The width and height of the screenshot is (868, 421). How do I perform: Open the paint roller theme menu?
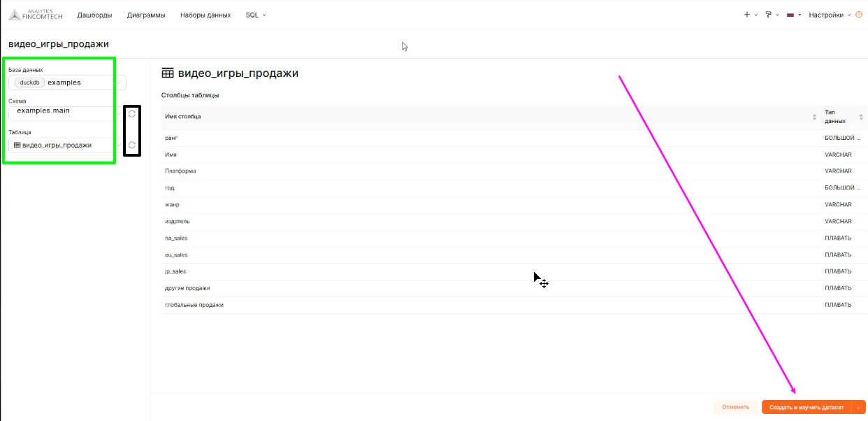pyautogui.click(x=768, y=15)
